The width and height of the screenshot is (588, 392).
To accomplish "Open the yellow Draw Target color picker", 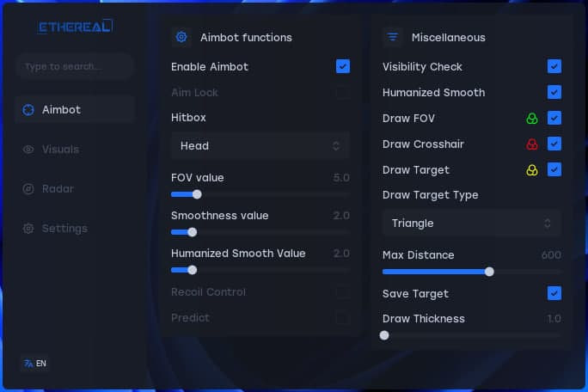I will click(532, 170).
